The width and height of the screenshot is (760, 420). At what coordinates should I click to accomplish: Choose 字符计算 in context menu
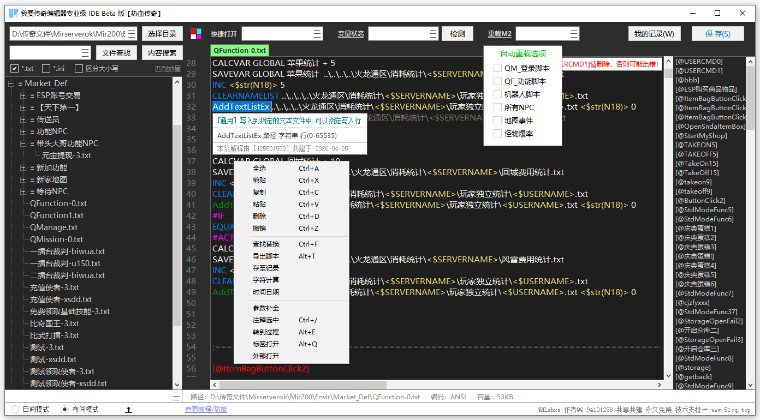pyautogui.click(x=291, y=280)
